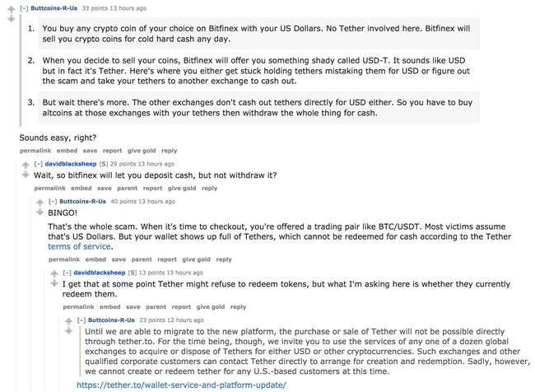This screenshot has height=392, width=535.
Task: Downvote davidblacksheep's 29-point comment
Action: 25,175
